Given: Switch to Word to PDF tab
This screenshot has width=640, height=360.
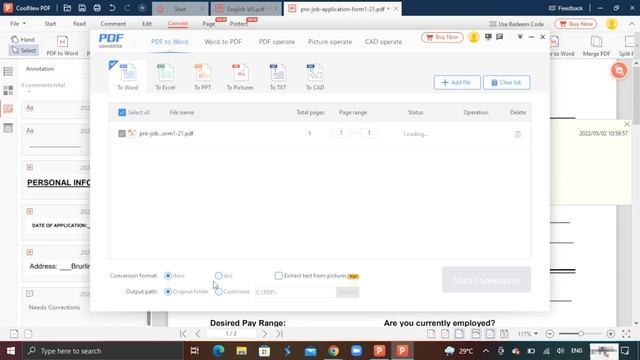Looking at the screenshot, I should pos(223,42).
